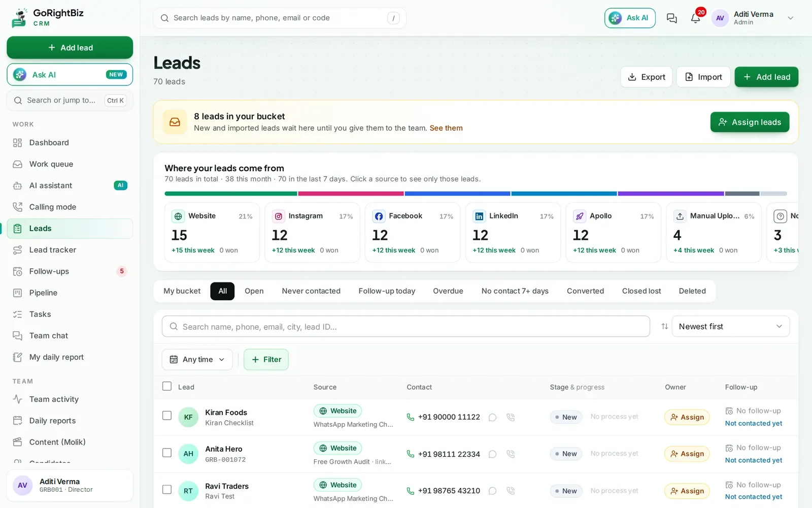Click the green Website segment of source bar

pos(231,194)
